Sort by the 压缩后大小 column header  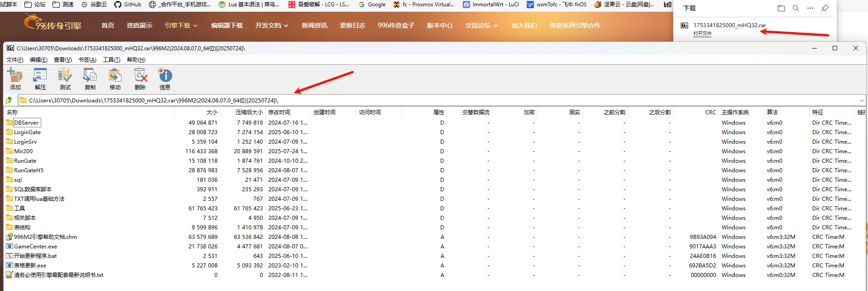pos(242,112)
